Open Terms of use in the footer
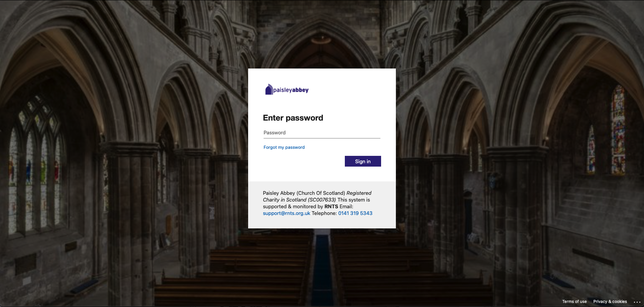Viewport: 644px width, 307px height. 574,302
